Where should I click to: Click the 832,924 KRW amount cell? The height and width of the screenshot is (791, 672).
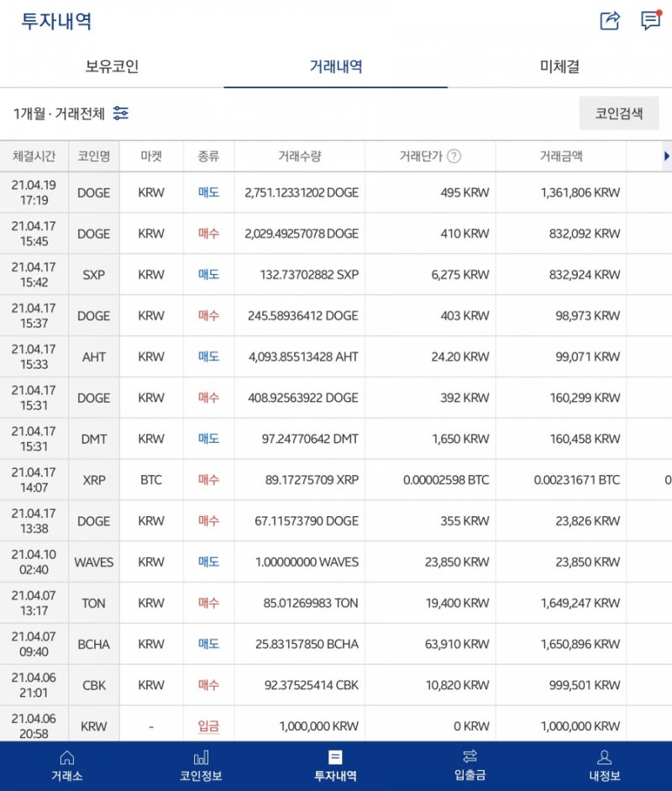coord(561,275)
